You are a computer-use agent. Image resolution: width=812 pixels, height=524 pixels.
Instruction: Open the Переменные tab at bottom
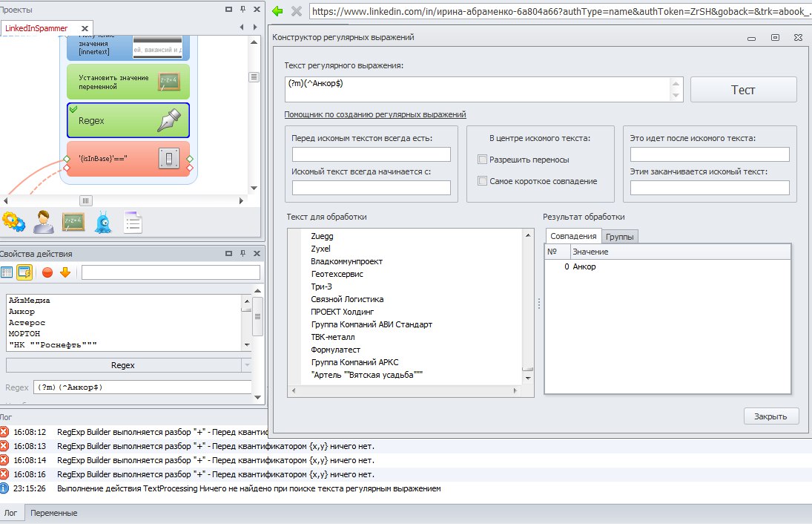point(54,513)
